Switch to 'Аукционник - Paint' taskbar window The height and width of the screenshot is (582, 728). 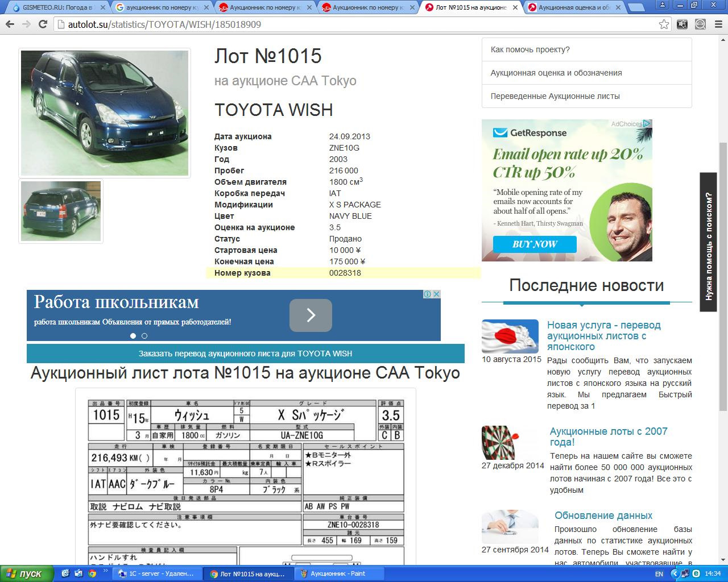coord(340,573)
